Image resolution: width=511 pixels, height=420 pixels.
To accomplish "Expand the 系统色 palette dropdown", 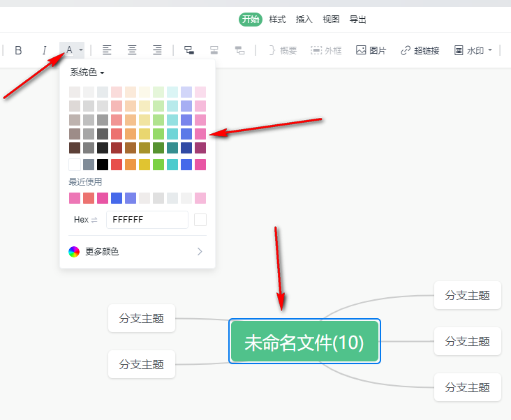I will point(87,72).
